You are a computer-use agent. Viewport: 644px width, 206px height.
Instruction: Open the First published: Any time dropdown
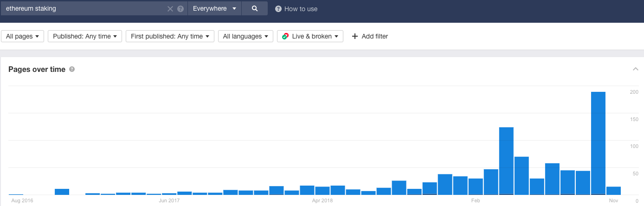pos(170,36)
